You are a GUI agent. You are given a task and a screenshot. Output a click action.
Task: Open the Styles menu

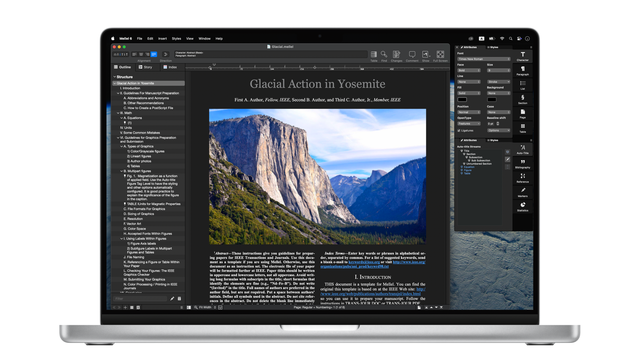[176, 38]
